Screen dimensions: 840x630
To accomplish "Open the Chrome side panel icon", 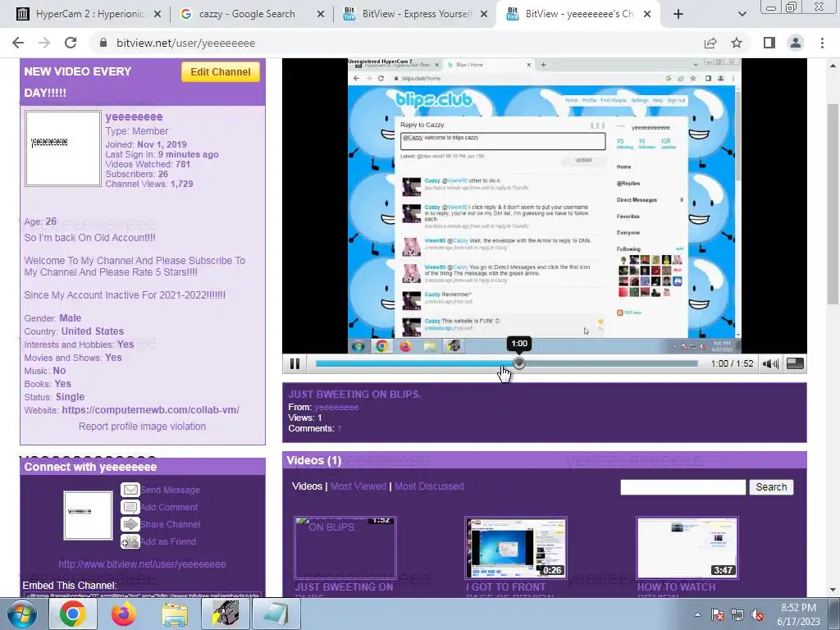I will point(769,43).
